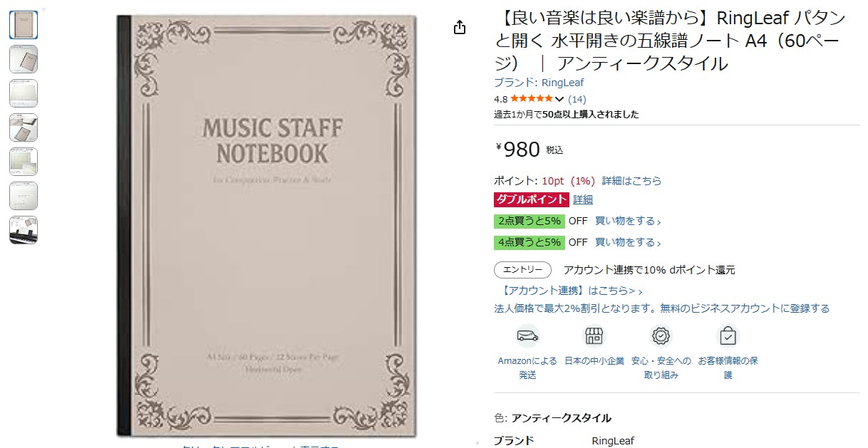868x448 pixels.
Task: Click the お客様情報の保護 bag icon
Action: (x=728, y=336)
